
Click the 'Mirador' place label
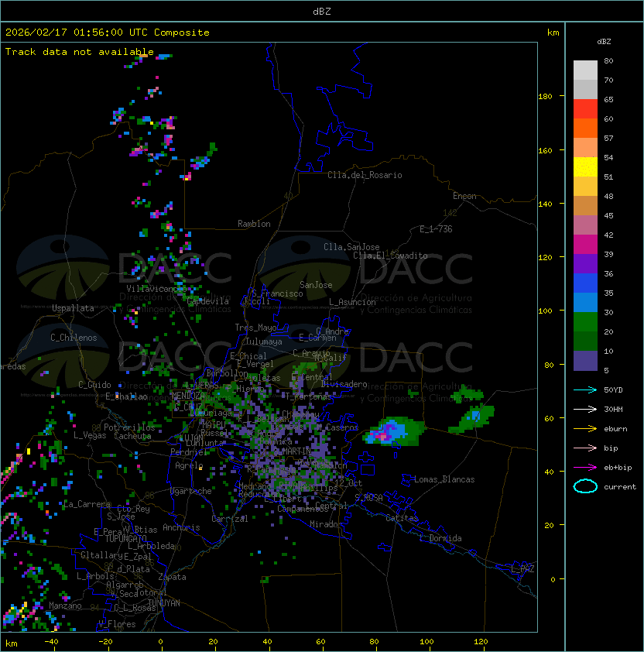pyautogui.click(x=327, y=524)
